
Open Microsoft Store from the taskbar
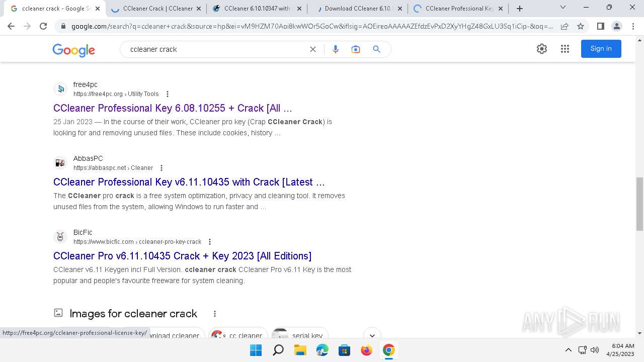(345, 350)
